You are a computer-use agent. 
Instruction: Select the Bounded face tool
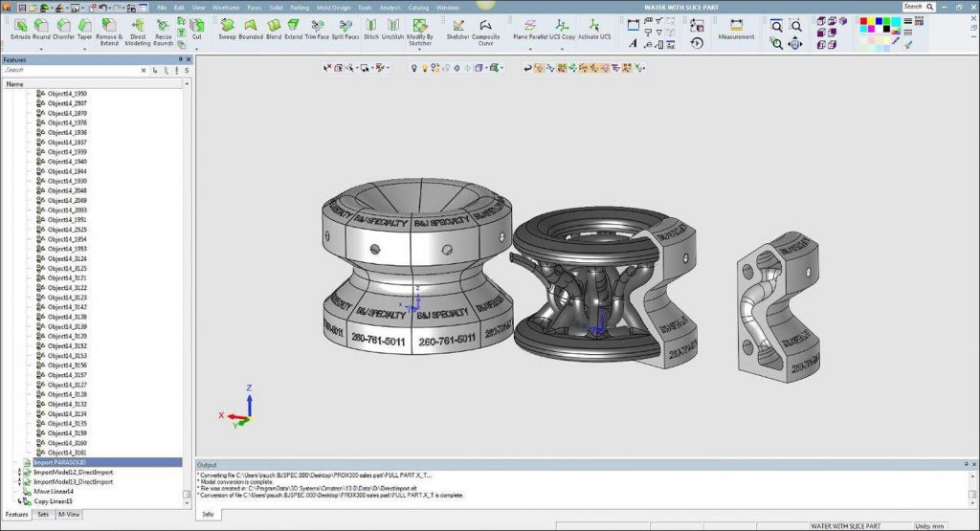coord(251,30)
